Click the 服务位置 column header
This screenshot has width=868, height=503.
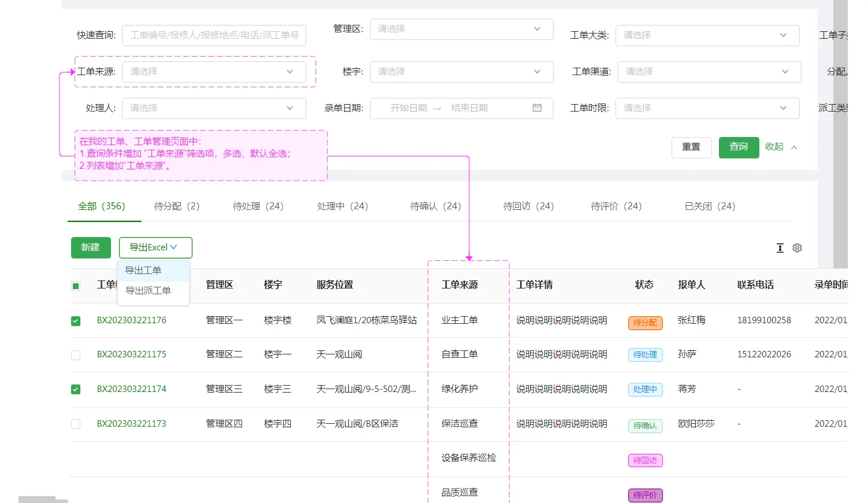(335, 285)
